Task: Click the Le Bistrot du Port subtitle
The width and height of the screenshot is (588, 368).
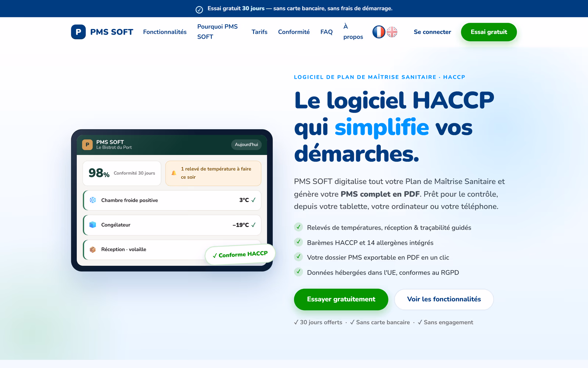Action: [114, 148]
